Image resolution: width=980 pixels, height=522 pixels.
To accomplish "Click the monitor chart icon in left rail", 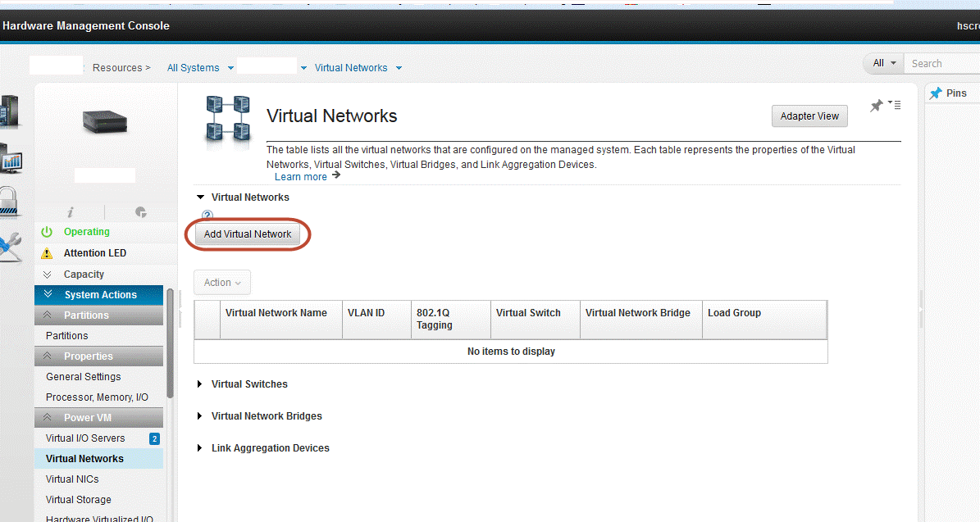I will pos(10,157).
